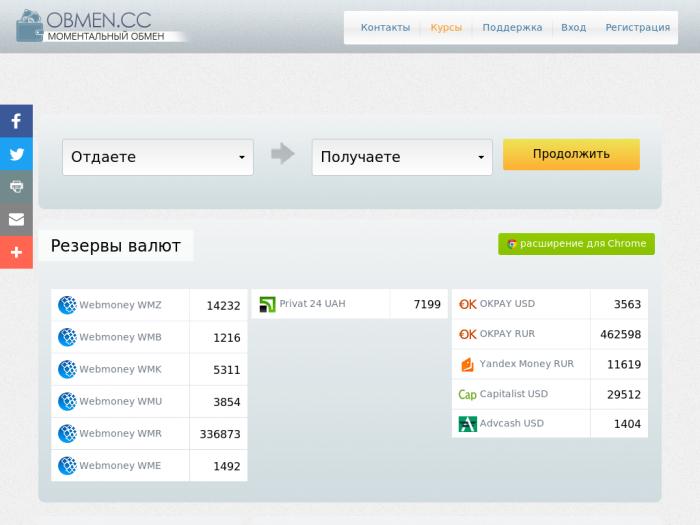Image resolution: width=700 pixels, height=525 pixels.
Task: Select the Webmoney WME label
Action: 120,466
